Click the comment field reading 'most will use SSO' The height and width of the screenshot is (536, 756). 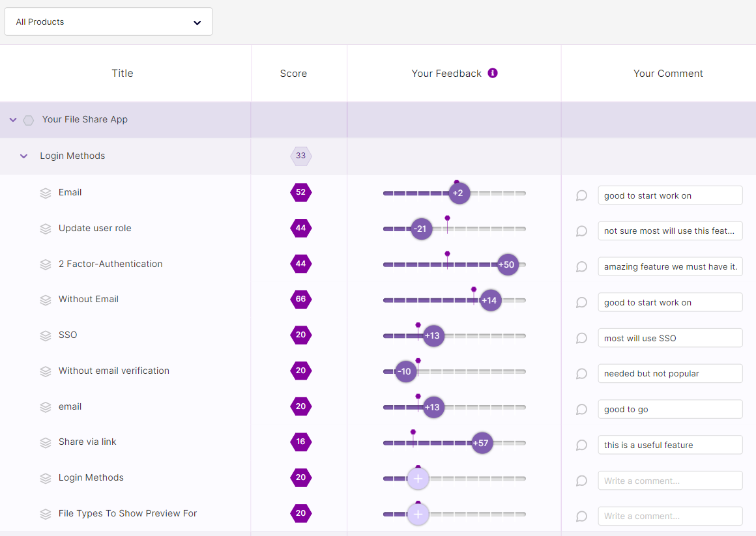pyautogui.click(x=670, y=338)
